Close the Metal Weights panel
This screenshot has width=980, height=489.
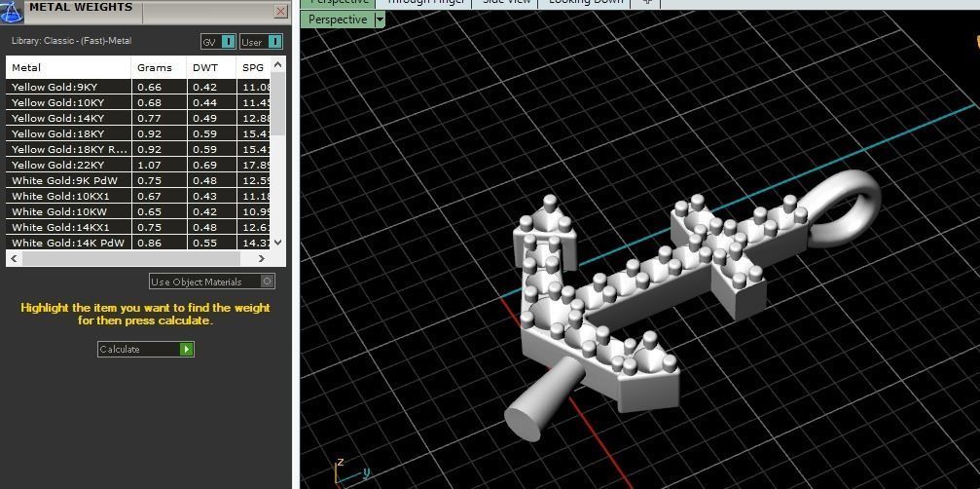(x=280, y=12)
